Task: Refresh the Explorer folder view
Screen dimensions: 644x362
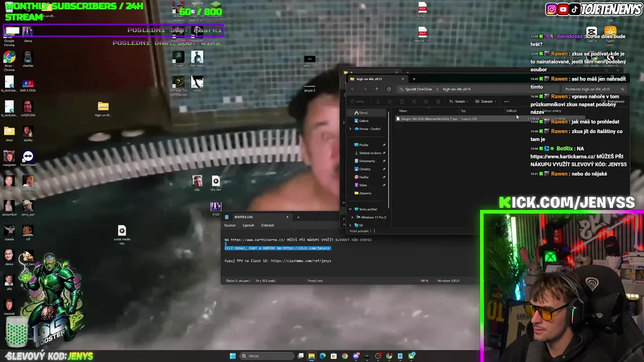Action: [x=389, y=89]
